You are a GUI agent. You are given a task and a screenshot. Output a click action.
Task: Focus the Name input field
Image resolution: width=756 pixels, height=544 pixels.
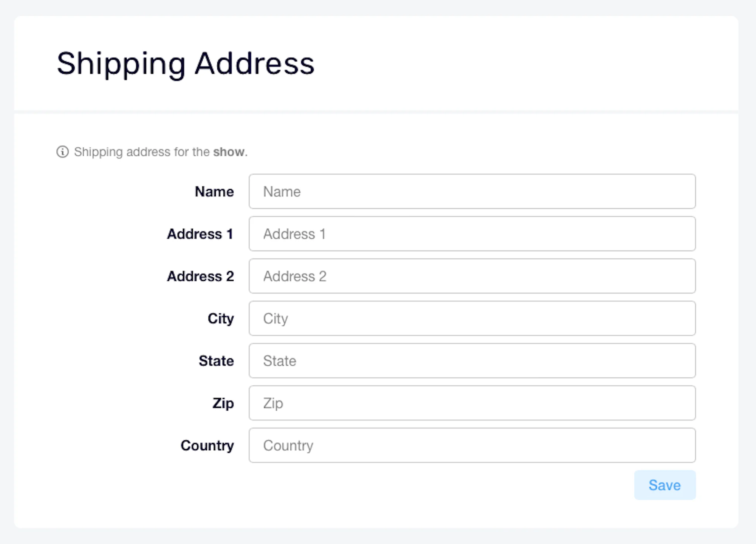pos(472,192)
